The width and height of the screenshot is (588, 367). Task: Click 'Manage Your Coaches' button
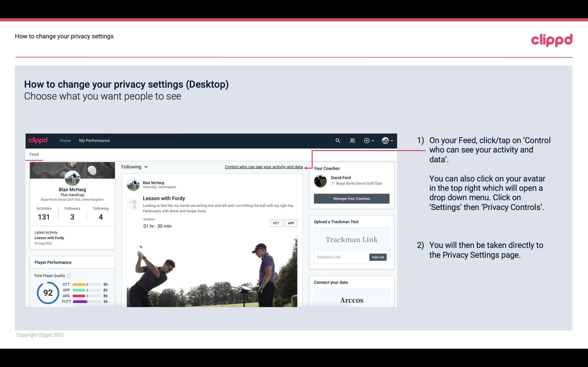click(x=352, y=198)
